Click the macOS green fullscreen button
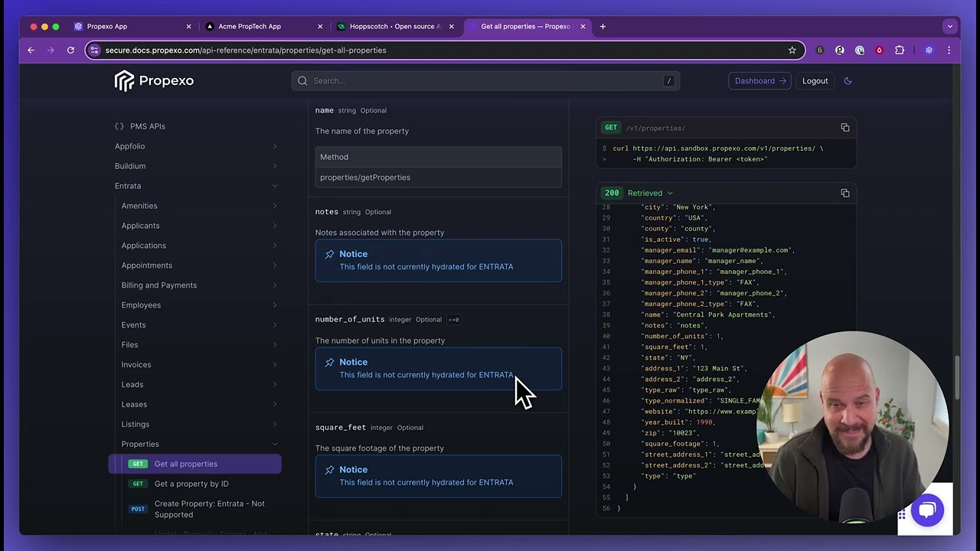This screenshot has height=551, width=980. pos(56,26)
